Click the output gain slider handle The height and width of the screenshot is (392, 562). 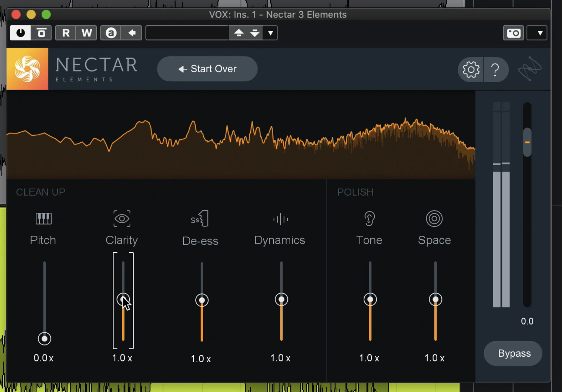[x=527, y=142]
